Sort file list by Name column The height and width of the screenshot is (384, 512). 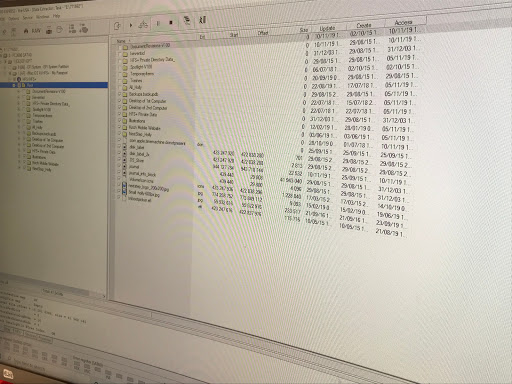coord(121,41)
